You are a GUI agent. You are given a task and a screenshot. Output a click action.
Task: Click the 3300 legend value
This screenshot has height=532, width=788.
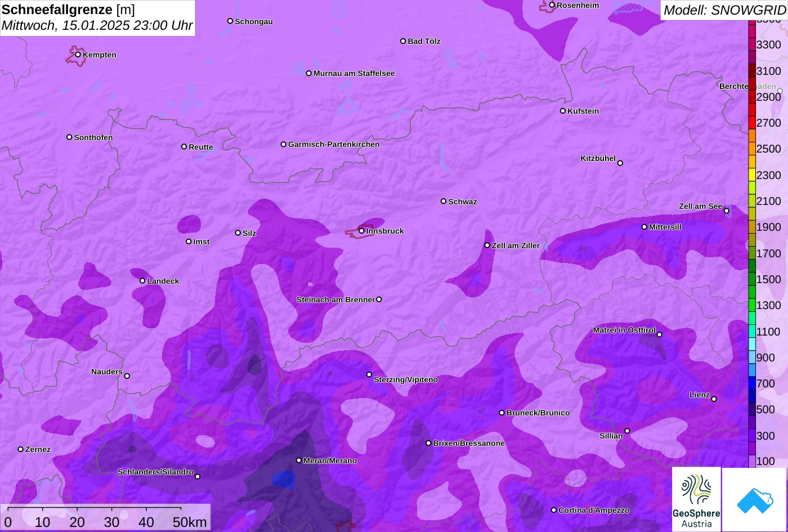click(769, 44)
